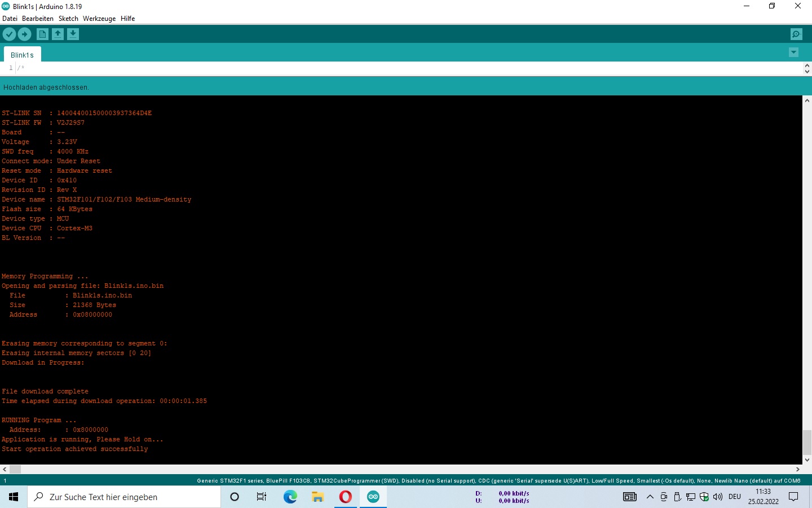Viewport: 812px width, 508px height.
Task: Click the 'Erasing internal memory sectors [0 20]' line
Action: 76,353
